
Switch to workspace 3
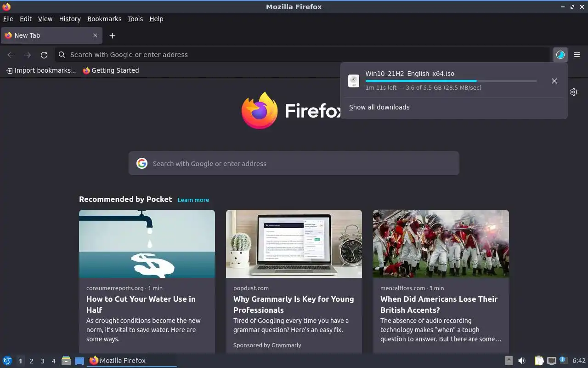[42, 361]
